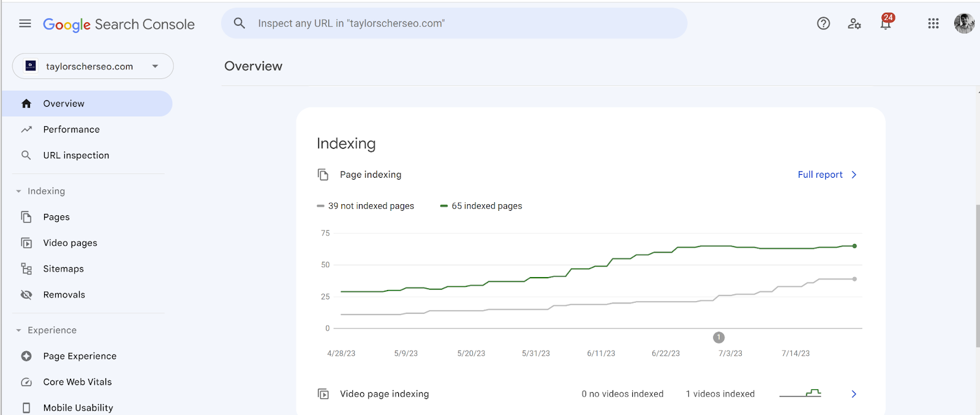Collapse the Indexing sidebar section
980x415 pixels.
pos(18,191)
